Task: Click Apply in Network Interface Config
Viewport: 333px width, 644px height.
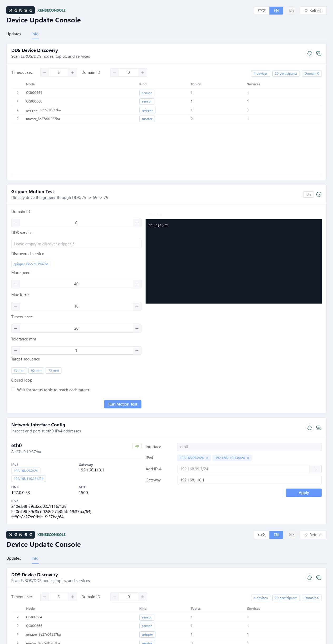Action: click(304, 493)
